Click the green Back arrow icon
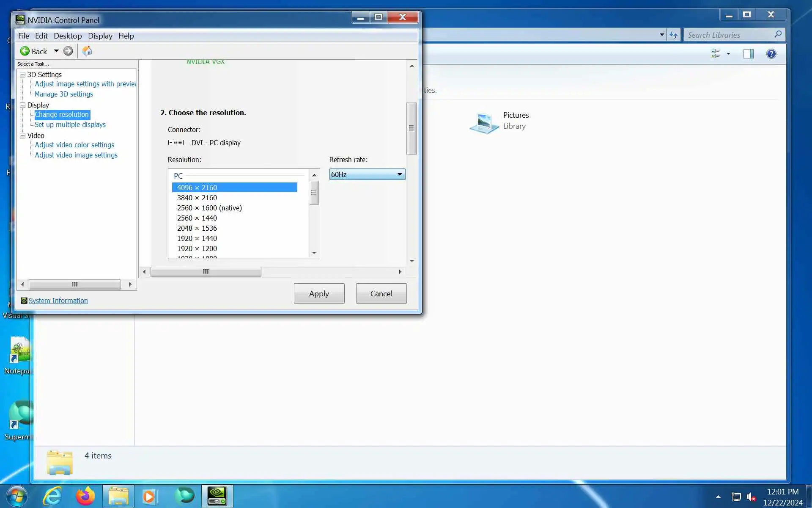Viewport: 812px width, 508px height. pos(25,51)
